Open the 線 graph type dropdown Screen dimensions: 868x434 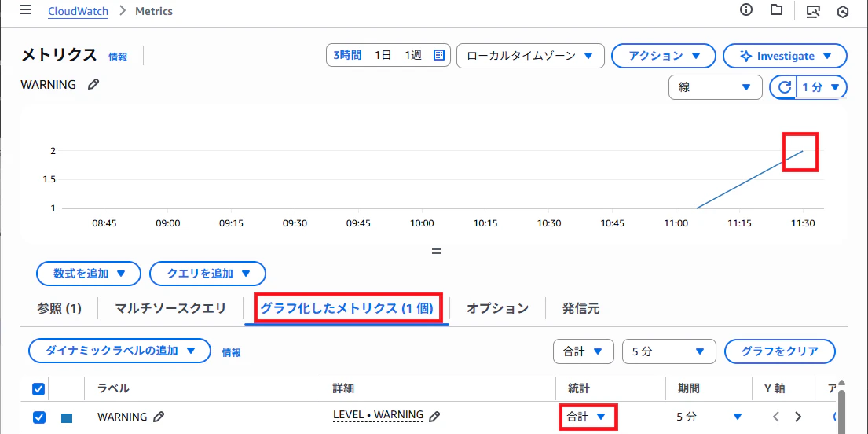[715, 87]
